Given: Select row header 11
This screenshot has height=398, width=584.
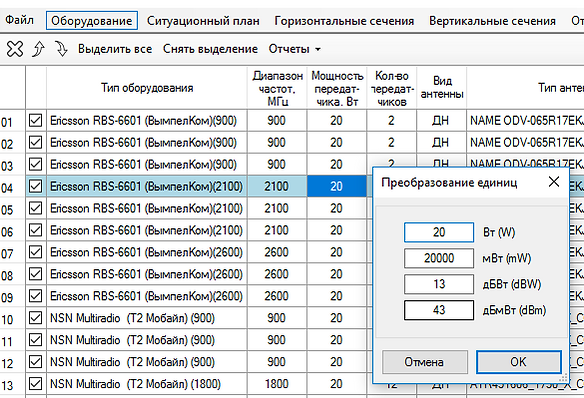Looking at the screenshot, I should tap(13, 340).
